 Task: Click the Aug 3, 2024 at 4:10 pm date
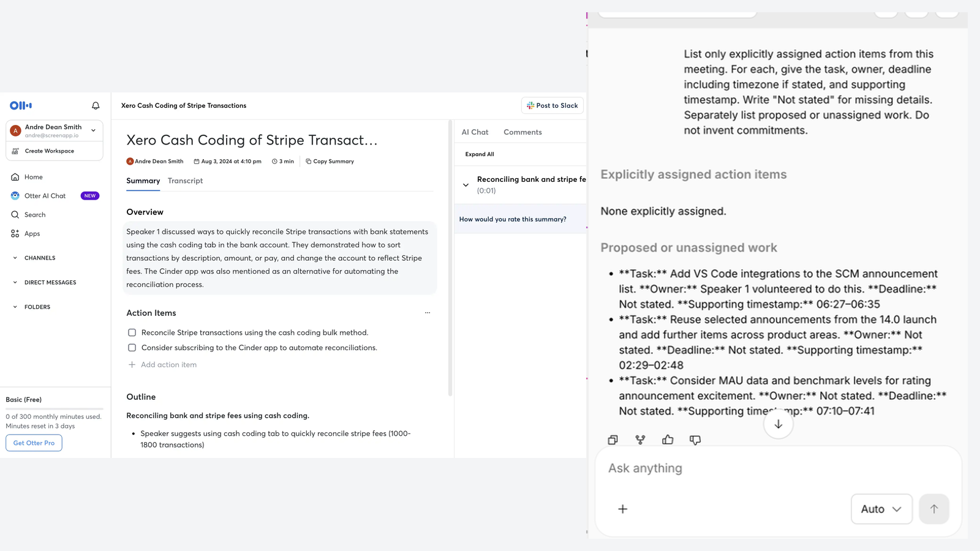pos(231,162)
